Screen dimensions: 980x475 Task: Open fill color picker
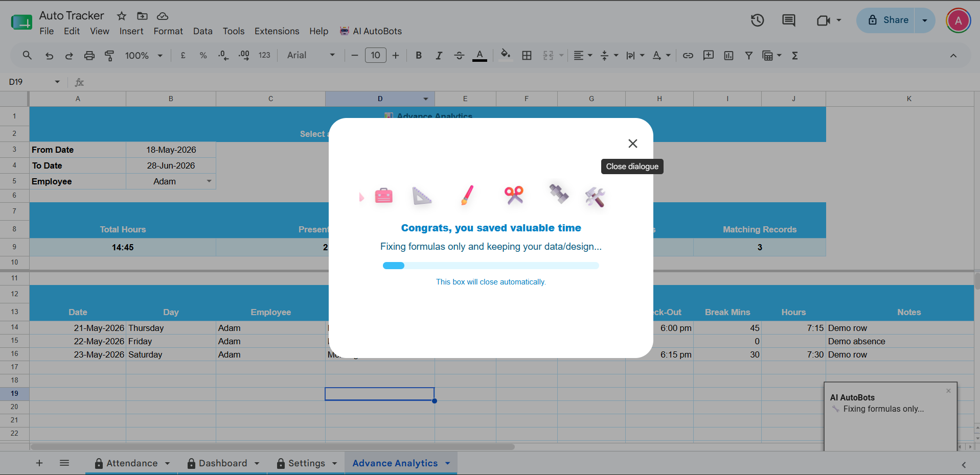click(506, 55)
